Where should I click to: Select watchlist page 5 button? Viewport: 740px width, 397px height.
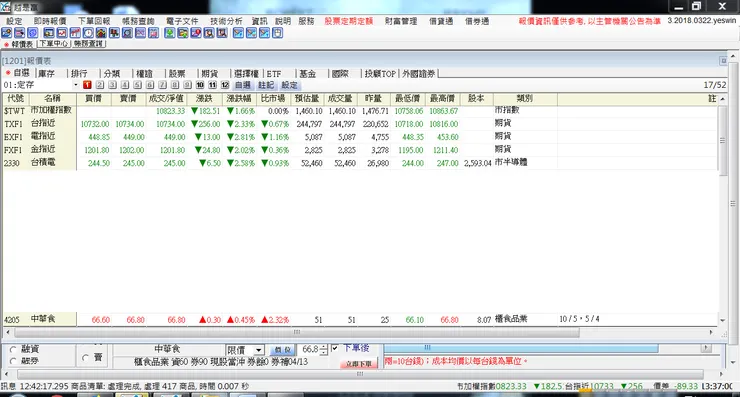pos(137,85)
